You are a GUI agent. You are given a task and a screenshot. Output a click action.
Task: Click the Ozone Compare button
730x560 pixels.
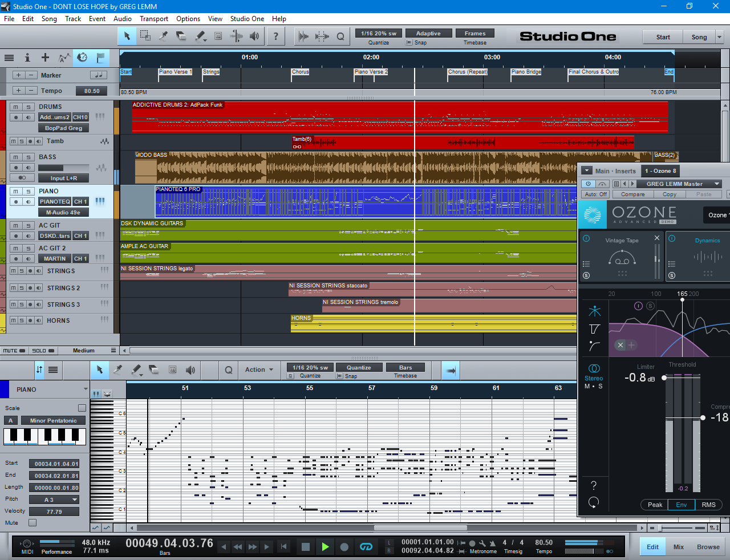point(633,194)
